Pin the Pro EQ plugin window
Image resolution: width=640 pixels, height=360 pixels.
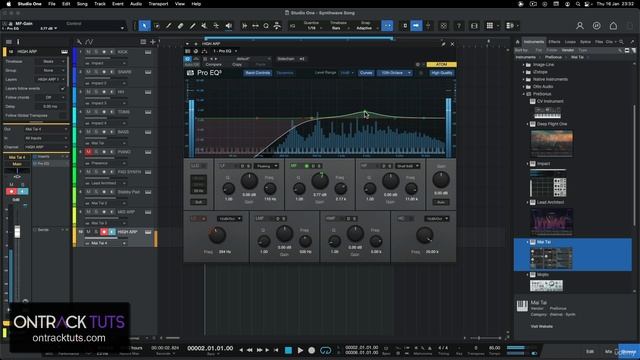point(443,44)
